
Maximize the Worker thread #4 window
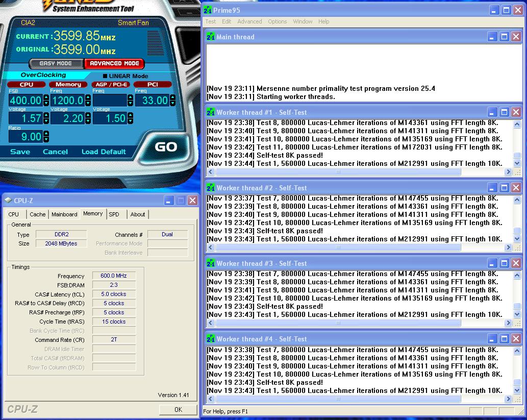click(x=504, y=339)
